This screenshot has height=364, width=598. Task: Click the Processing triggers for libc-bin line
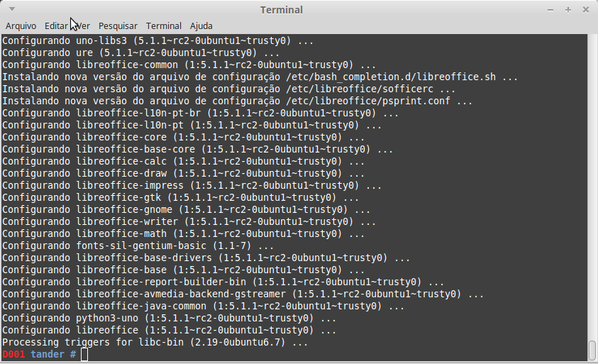click(155, 342)
